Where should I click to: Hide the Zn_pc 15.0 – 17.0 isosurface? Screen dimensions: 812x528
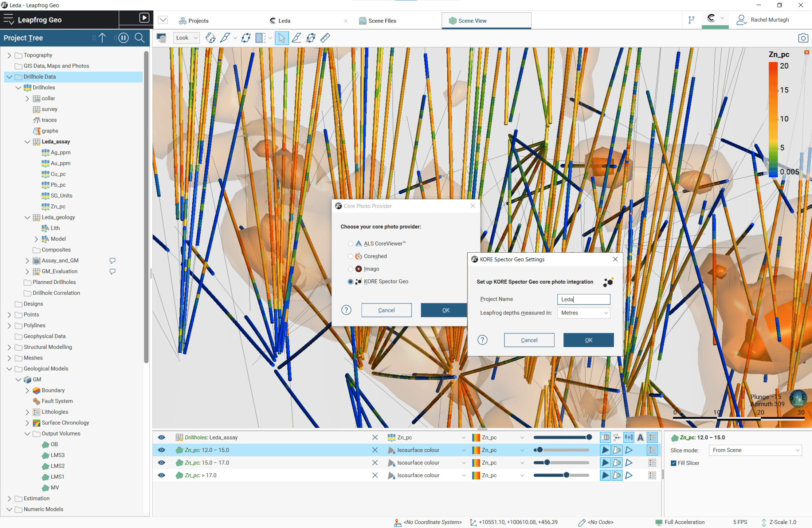(x=161, y=463)
